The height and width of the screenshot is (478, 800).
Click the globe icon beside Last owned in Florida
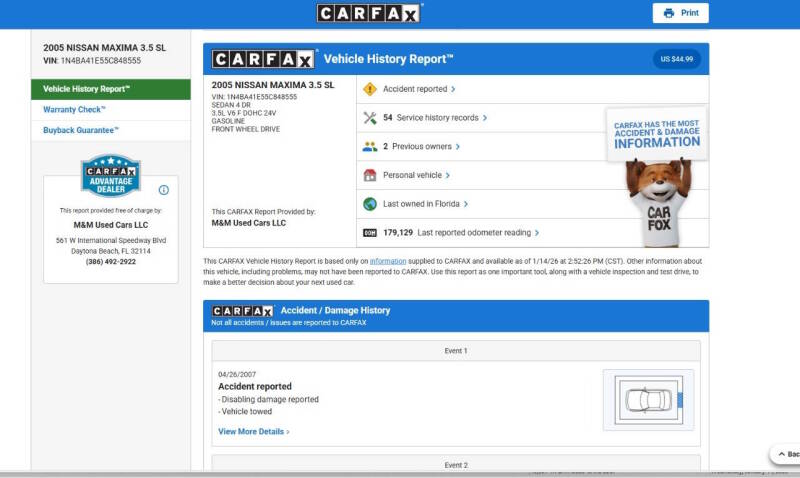369,204
